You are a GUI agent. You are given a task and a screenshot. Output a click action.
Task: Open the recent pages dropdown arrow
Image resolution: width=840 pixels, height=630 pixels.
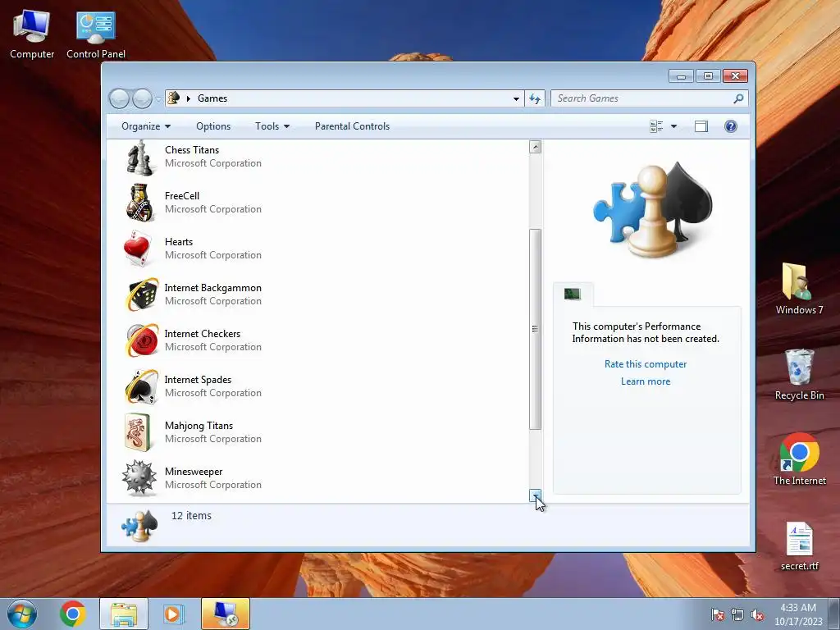click(158, 98)
